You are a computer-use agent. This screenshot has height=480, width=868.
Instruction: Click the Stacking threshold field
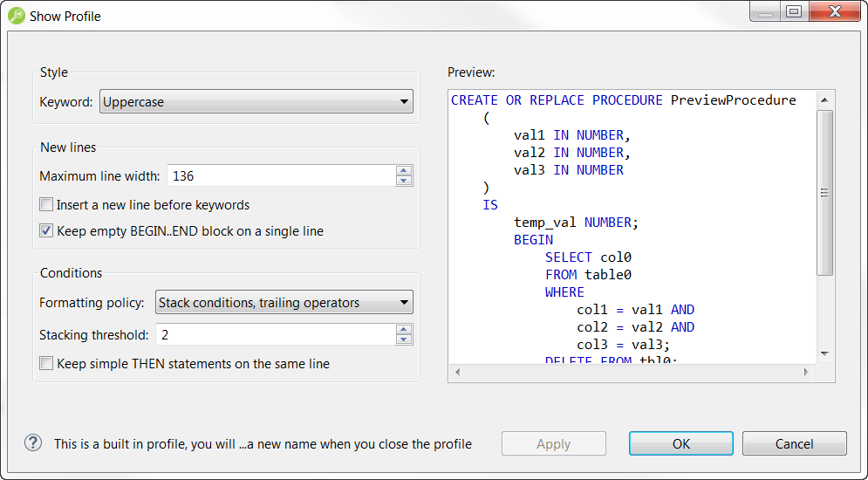point(274,335)
